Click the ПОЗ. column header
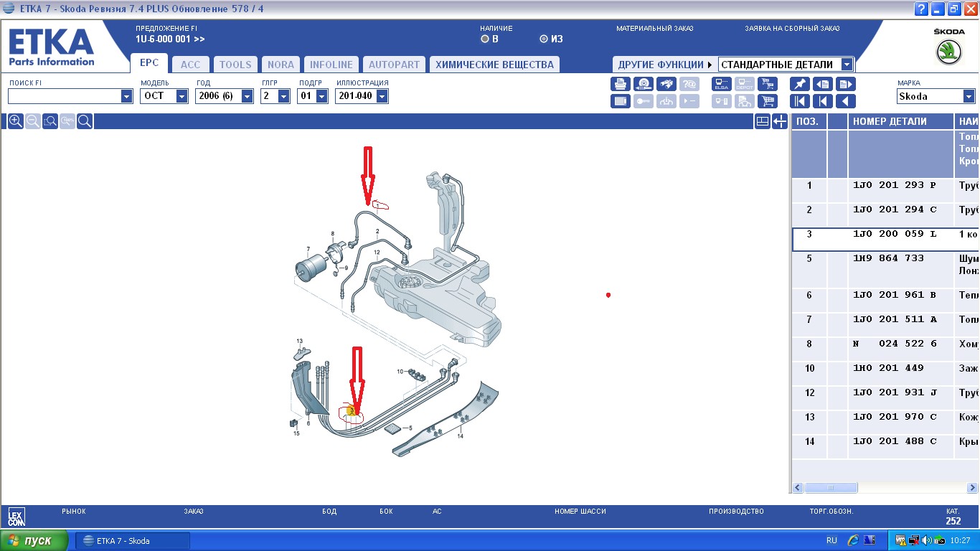Screen dimensions: 980x551 pyautogui.click(x=809, y=121)
